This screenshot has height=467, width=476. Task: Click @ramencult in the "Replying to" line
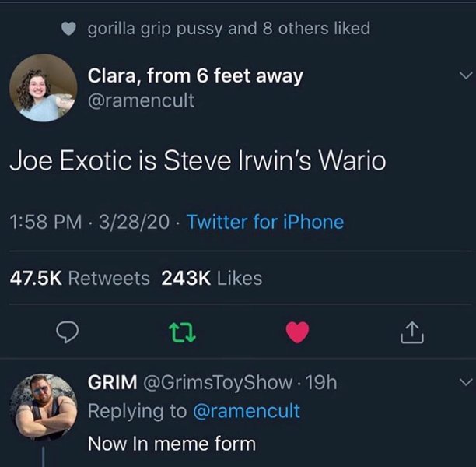246,410
